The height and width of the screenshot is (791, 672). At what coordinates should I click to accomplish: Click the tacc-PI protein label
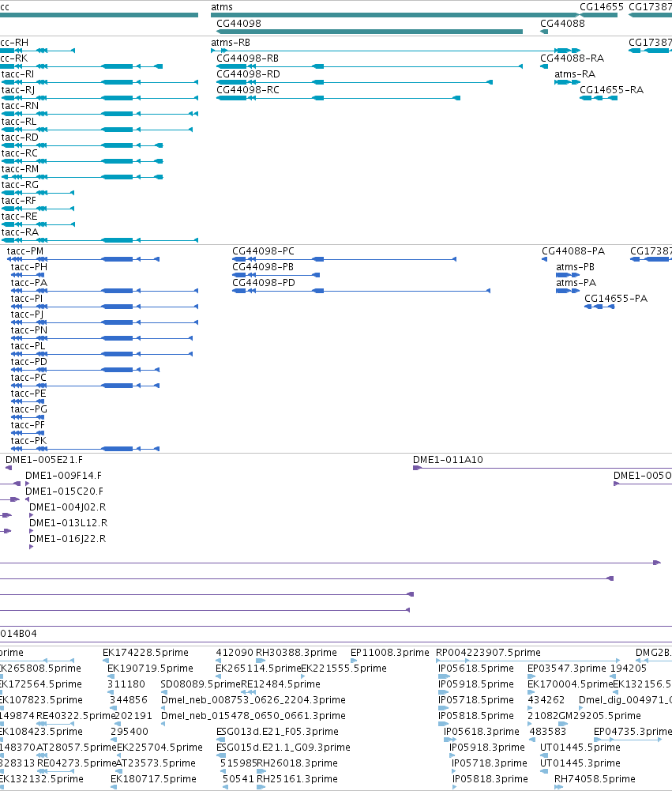(27, 298)
